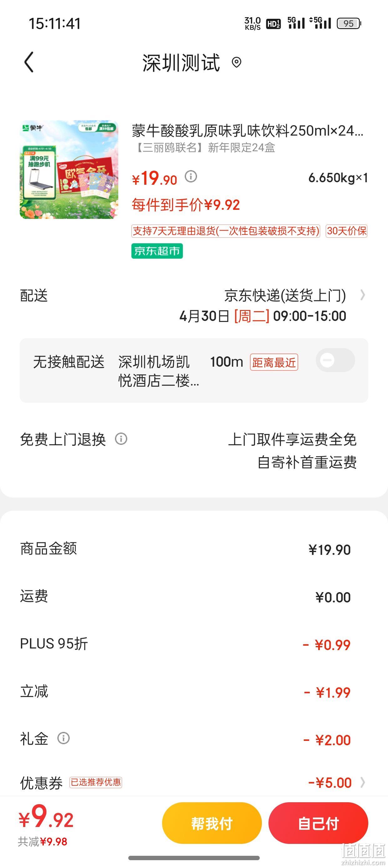
Task: Tap the 支持7天无理由退货 policy tag
Action: (x=226, y=231)
